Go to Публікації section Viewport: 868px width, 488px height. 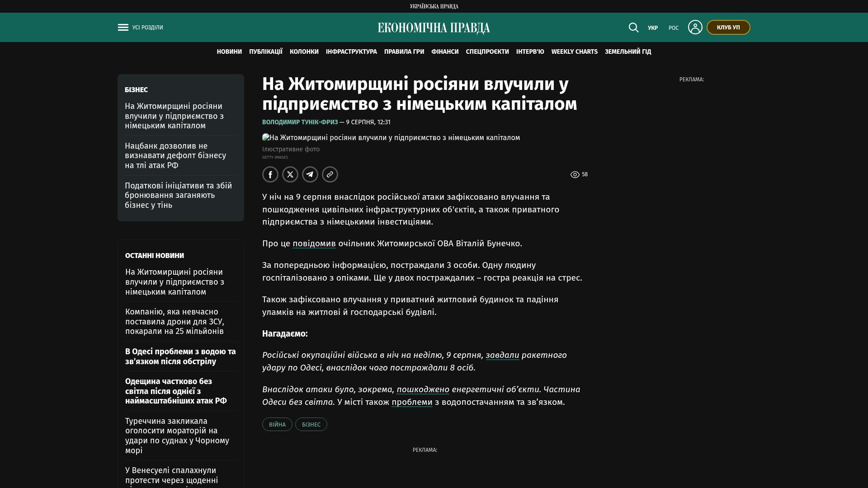point(266,52)
